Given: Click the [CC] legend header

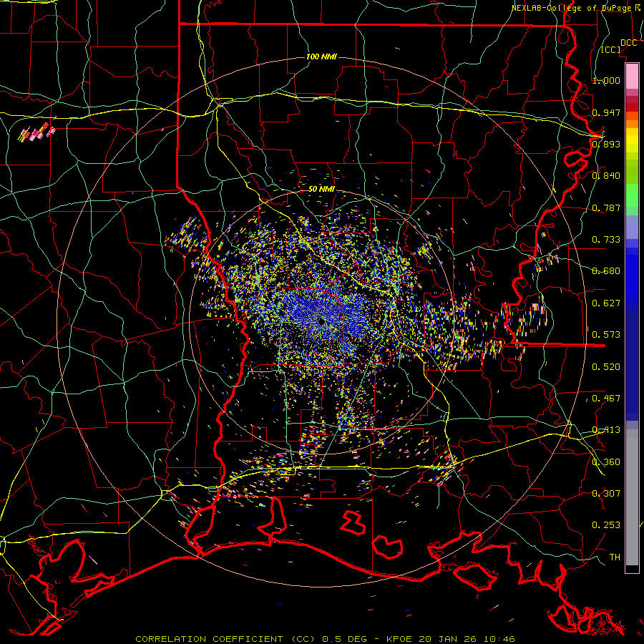Looking at the screenshot, I should 611,49.
